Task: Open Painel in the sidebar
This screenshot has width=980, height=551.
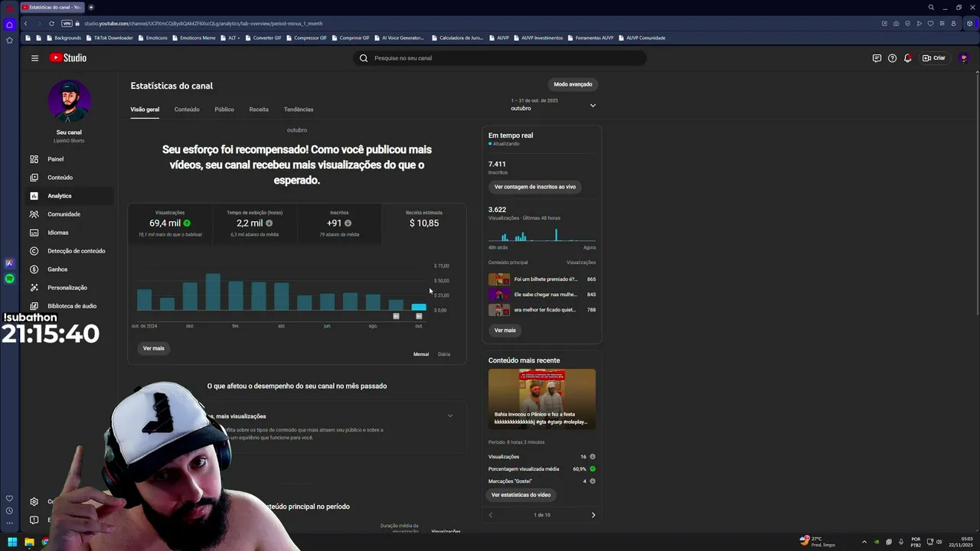Action: [x=69, y=159]
